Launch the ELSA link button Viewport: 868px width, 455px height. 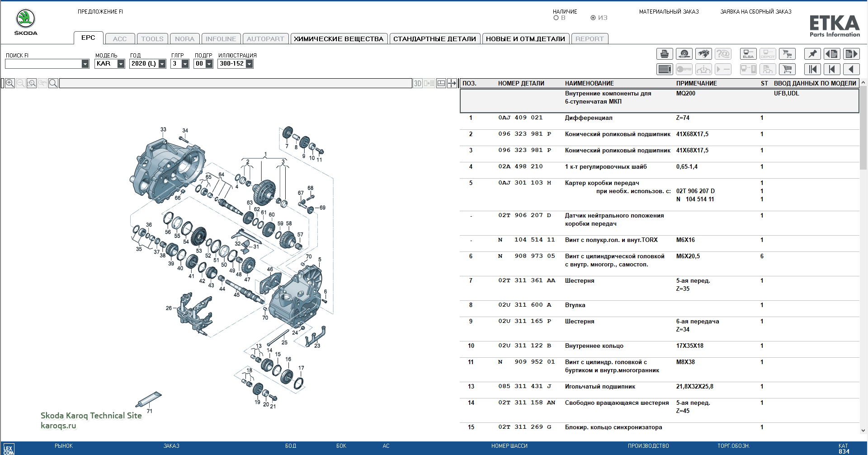point(748,54)
